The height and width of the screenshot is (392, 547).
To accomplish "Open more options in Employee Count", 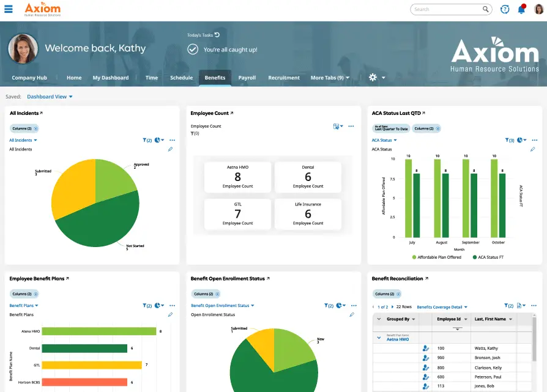I will tap(351, 126).
